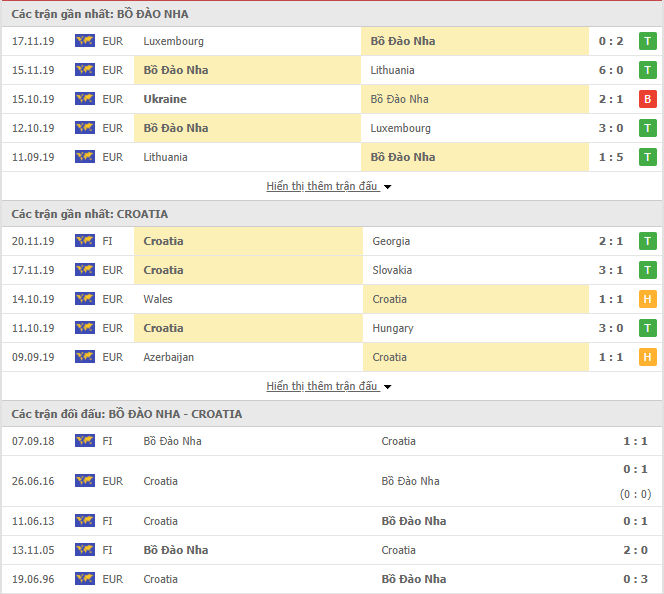Click the 2:0 score of the 13.11.05 match

point(635,550)
